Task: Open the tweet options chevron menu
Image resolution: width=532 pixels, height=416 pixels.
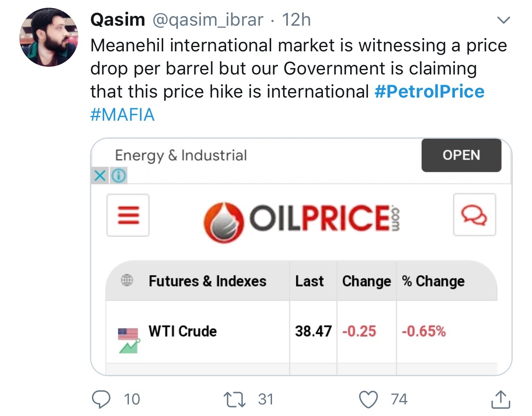Action: coord(504,20)
